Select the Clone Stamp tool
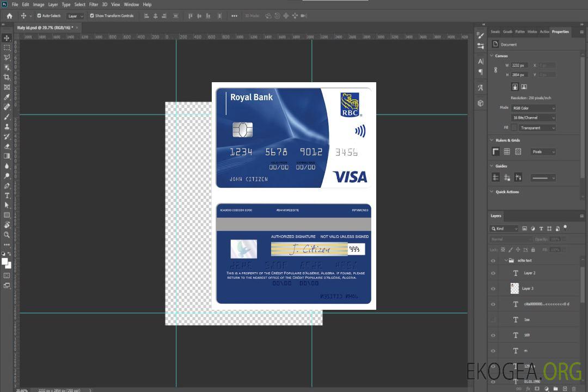The width and height of the screenshot is (588, 392). pyautogui.click(x=7, y=127)
